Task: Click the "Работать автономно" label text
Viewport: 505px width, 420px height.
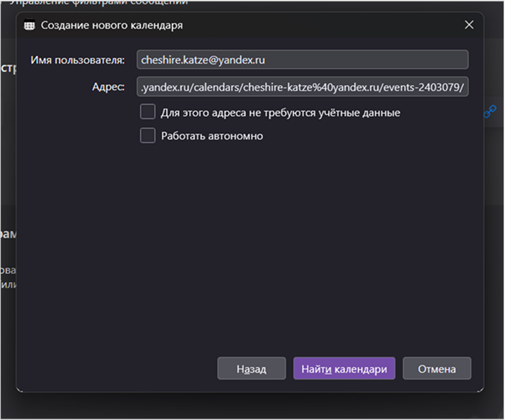Action: (x=212, y=136)
